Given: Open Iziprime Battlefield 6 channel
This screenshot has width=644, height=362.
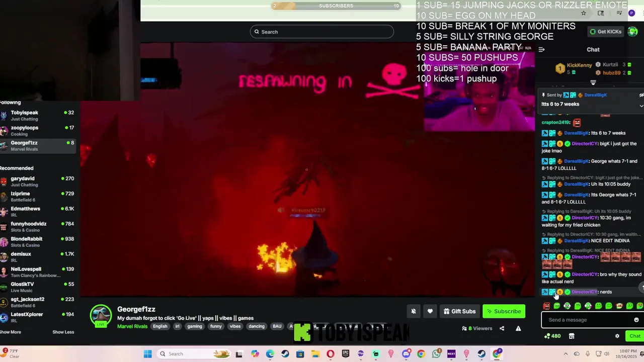Looking at the screenshot, I should (x=38, y=197).
